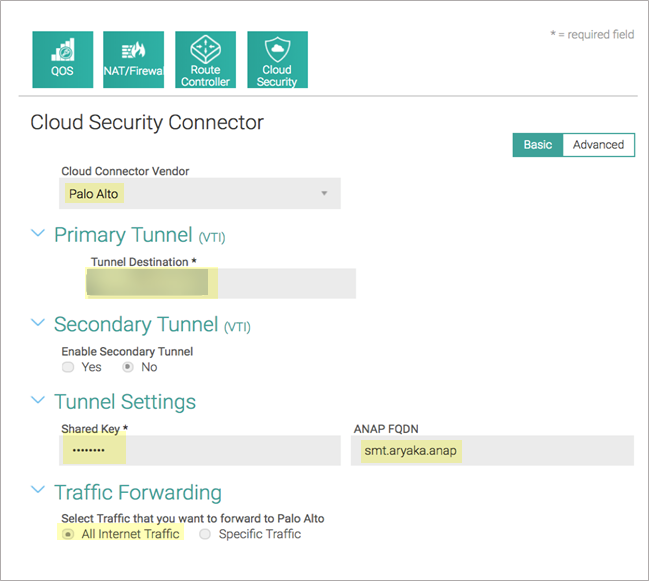Choose Specific Traffic radio option

click(x=205, y=534)
